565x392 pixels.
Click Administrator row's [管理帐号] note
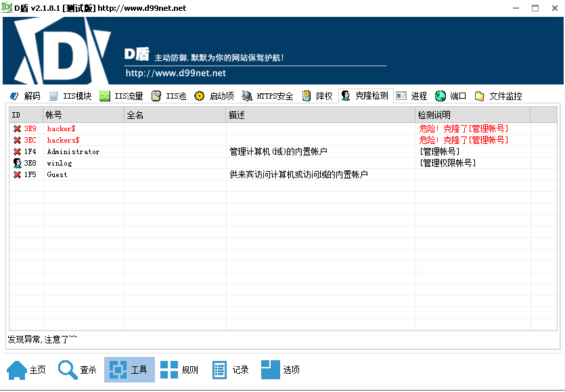pos(439,151)
